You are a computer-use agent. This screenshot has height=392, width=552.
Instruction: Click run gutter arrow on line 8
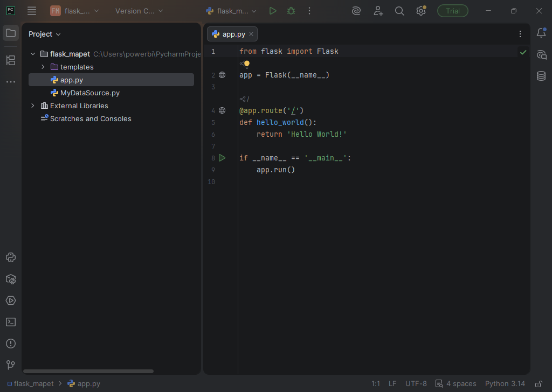point(222,158)
